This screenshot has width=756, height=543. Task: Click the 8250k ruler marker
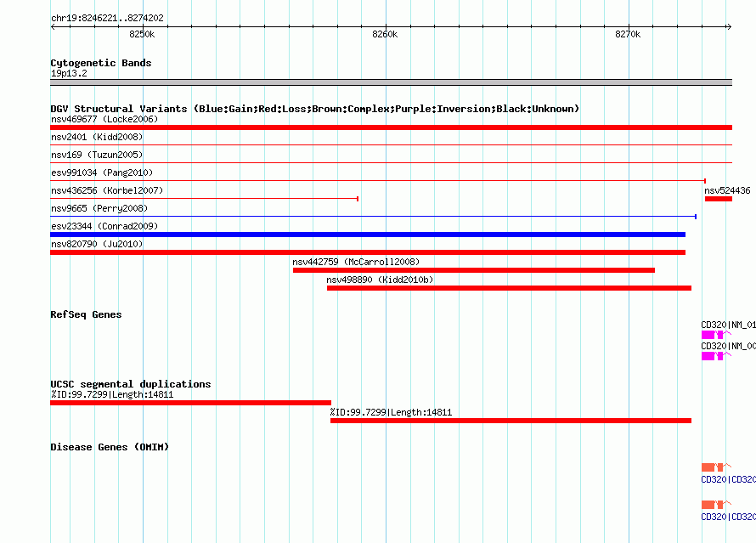pos(142,34)
